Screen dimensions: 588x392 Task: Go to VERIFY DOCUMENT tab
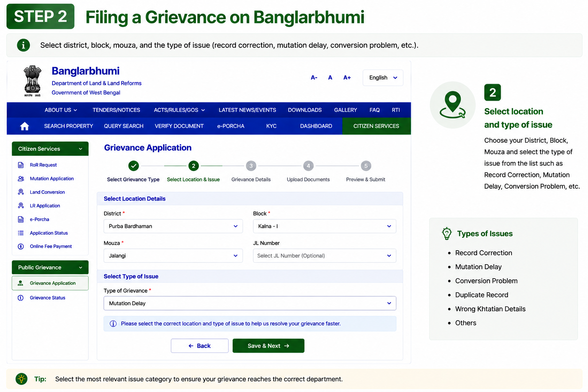pyautogui.click(x=179, y=126)
